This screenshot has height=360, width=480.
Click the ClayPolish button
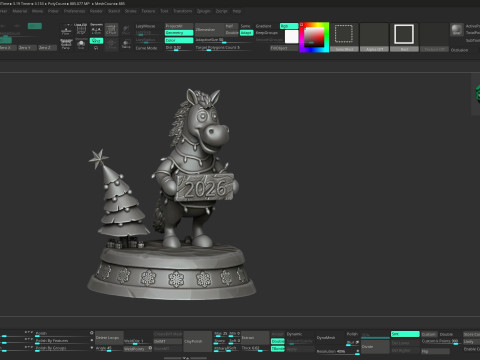(197, 341)
